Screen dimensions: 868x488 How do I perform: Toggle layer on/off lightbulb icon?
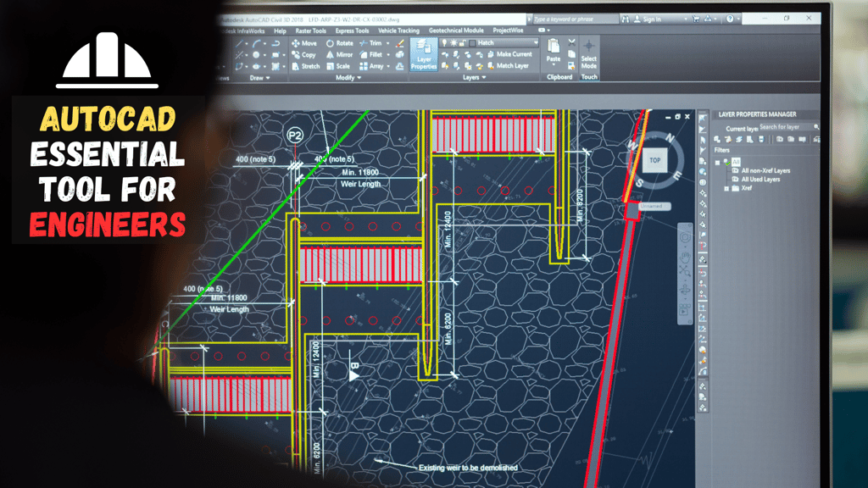coord(444,42)
